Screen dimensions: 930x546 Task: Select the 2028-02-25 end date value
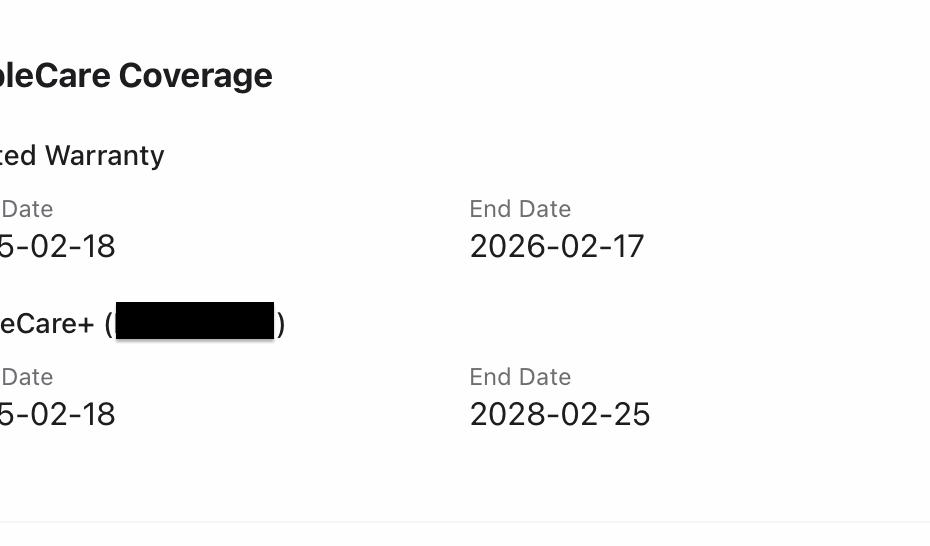(x=560, y=414)
